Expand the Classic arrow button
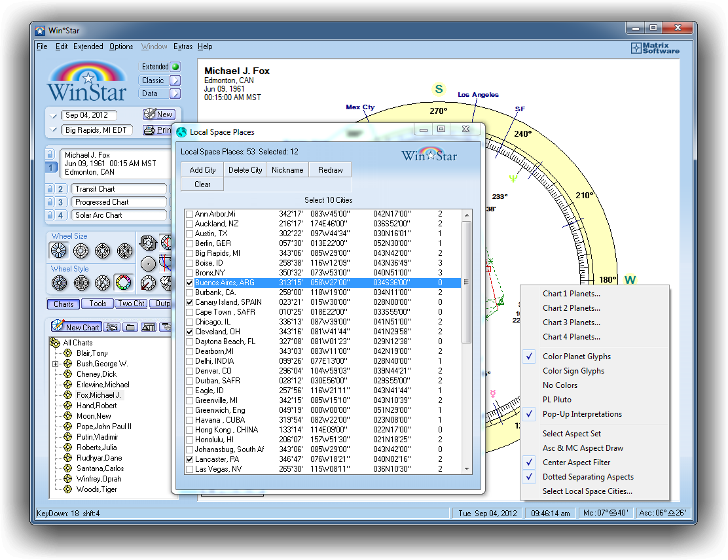This screenshot has width=728, height=560. (175, 80)
